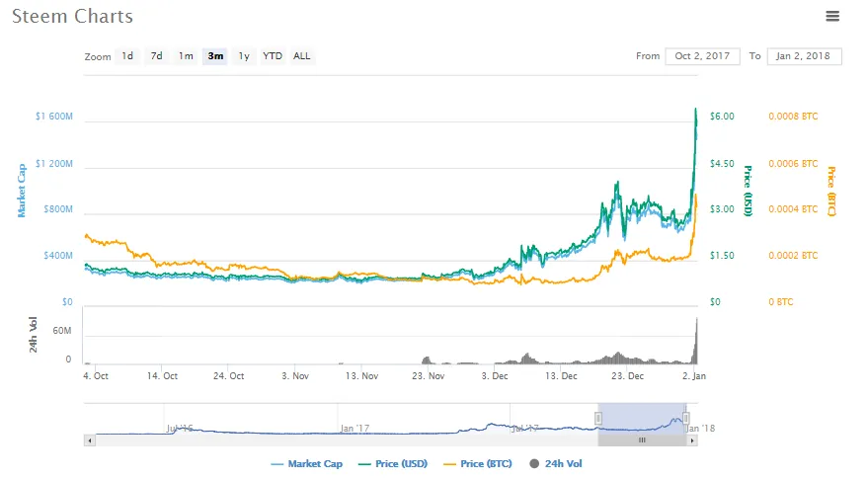Click the $6.00 price axis label

point(722,117)
